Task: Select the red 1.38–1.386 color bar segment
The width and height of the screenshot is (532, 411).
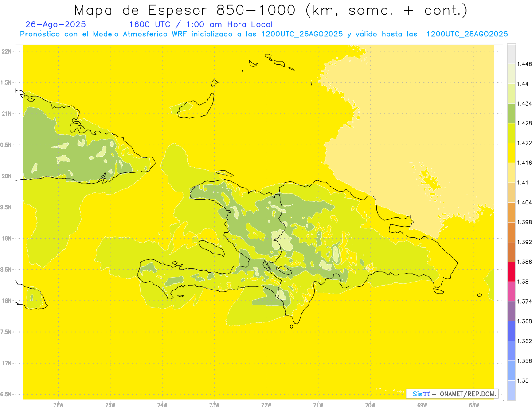Action: (x=512, y=271)
